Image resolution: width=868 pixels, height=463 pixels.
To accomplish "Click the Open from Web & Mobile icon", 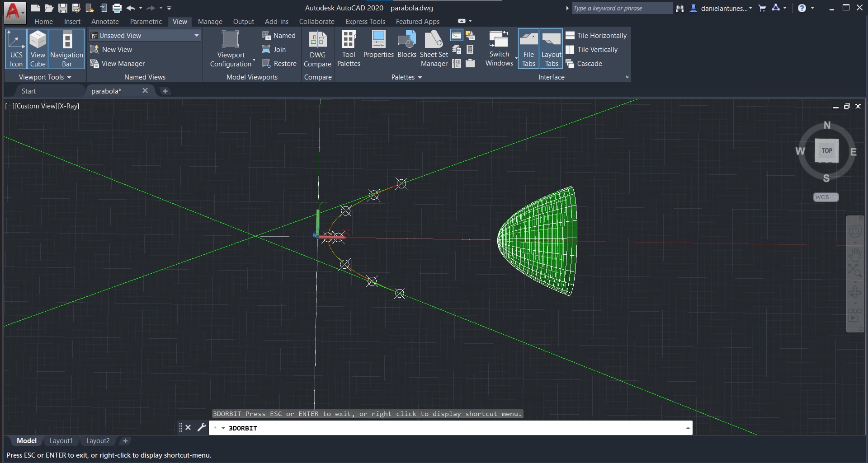I will (90, 8).
